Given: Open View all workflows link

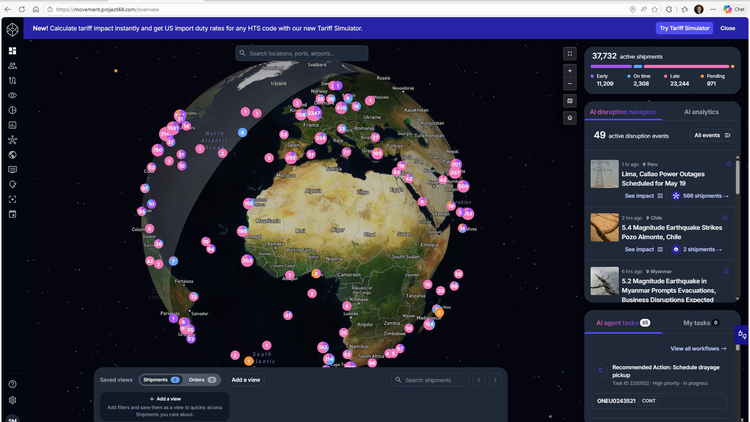Looking at the screenshot, I should pyautogui.click(x=698, y=348).
